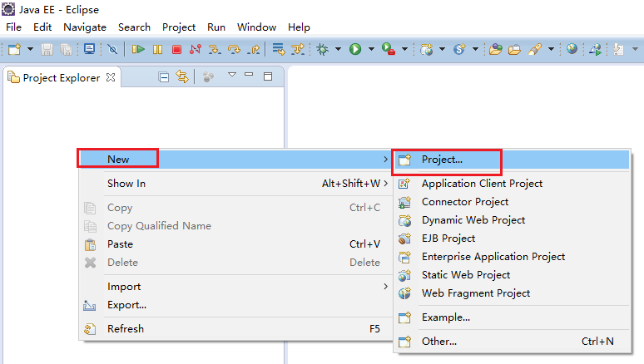Open the Help menu

[x=299, y=27]
